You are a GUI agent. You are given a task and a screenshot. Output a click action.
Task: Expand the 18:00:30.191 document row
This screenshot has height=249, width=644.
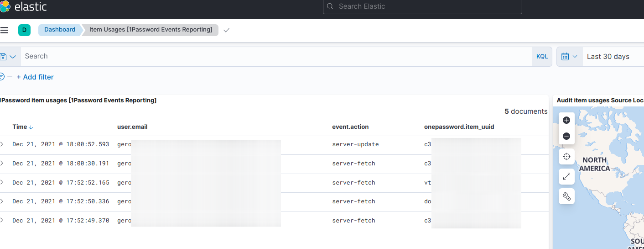click(2, 163)
